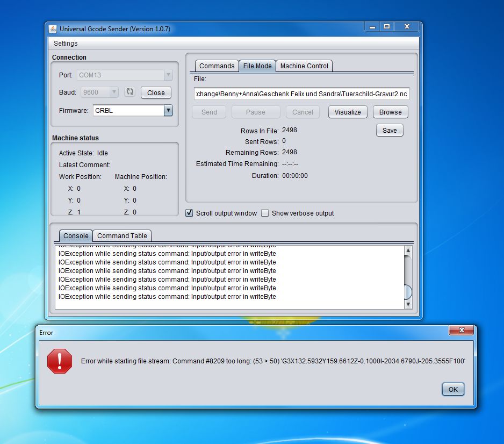Screen dimensions: 504x444
Task: Minimize the Universal Gcode Sender window
Action: click(372, 26)
